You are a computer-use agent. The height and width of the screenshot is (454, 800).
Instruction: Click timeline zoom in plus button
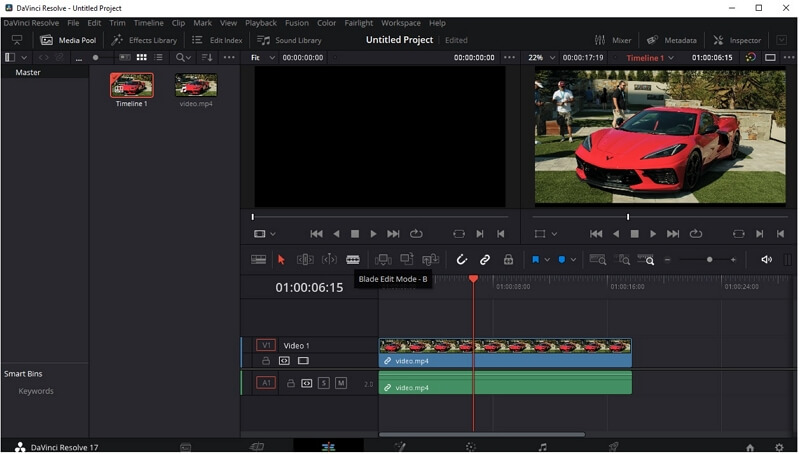click(733, 260)
